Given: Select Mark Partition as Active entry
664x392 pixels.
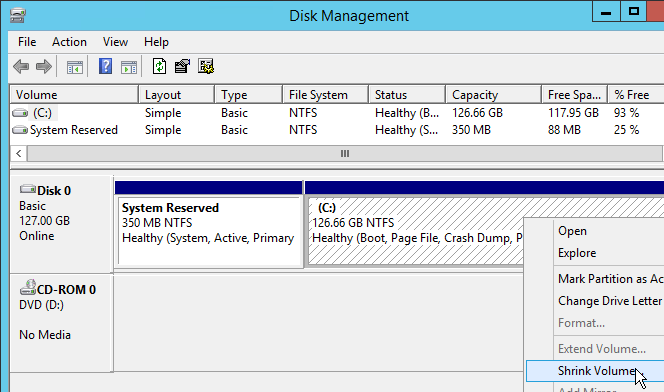Looking at the screenshot, I should (595, 279).
